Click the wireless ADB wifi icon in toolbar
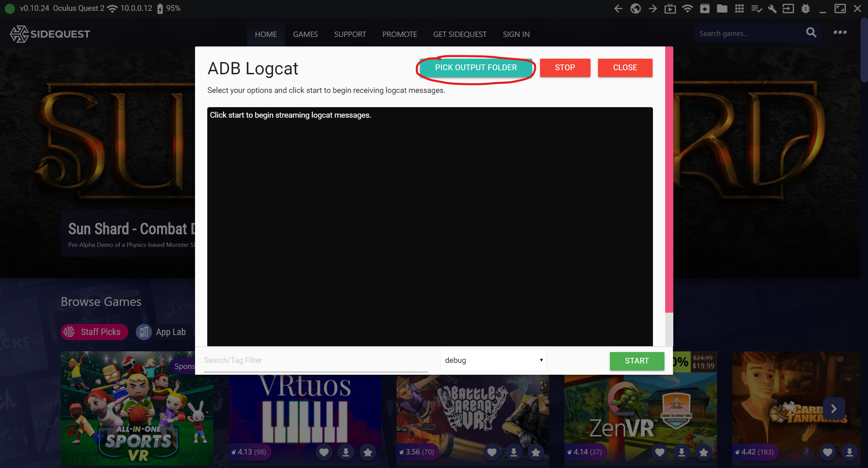This screenshot has width=868, height=468. pos(687,8)
